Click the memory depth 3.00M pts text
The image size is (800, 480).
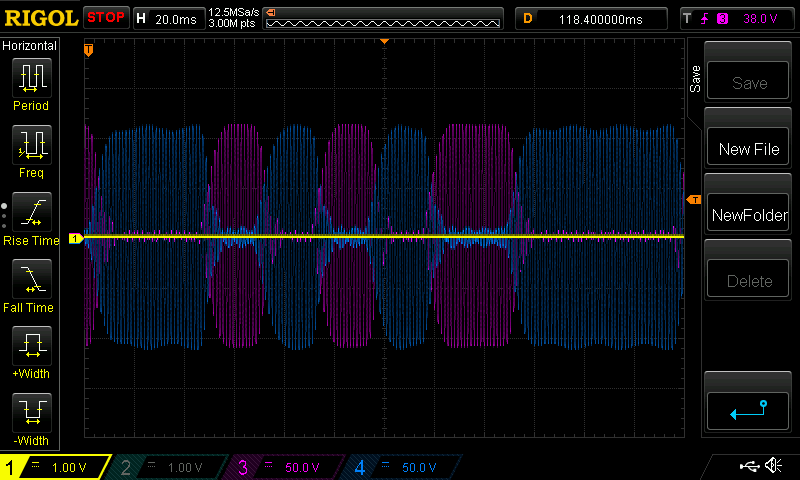tap(232, 23)
